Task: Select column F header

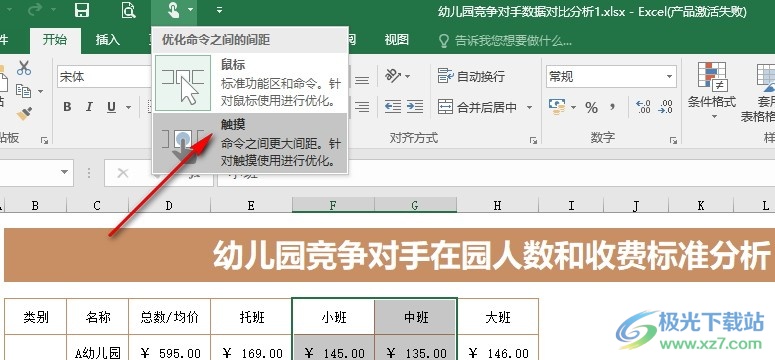Action: pyautogui.click(x=333, y=205)
